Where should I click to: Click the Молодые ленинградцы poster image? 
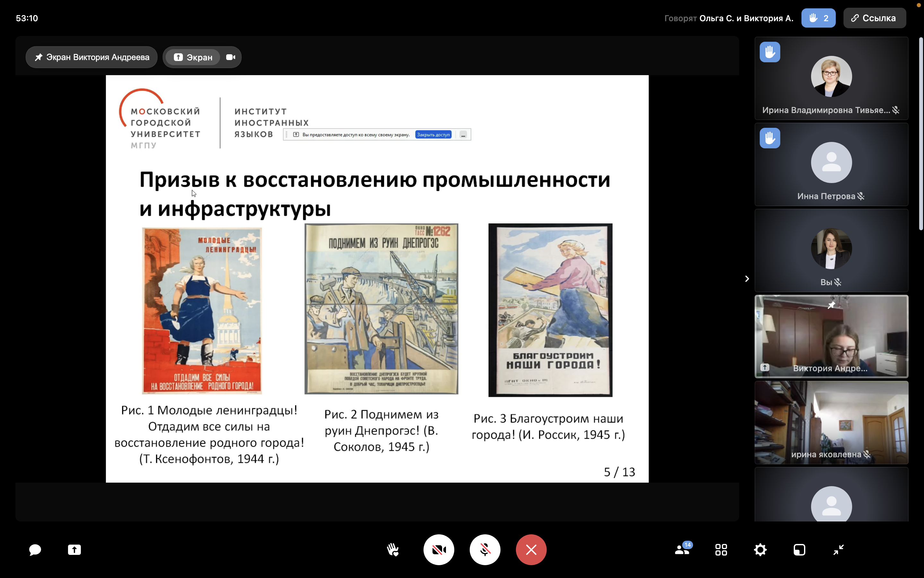point(201,311)
